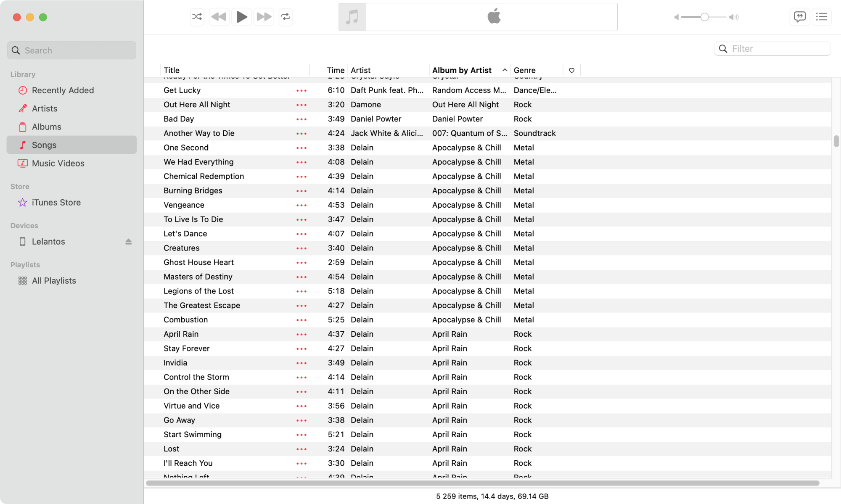Reverse Album by Artist sort arrow
This screenshot has width=841, height=504.
pos(505,70)
